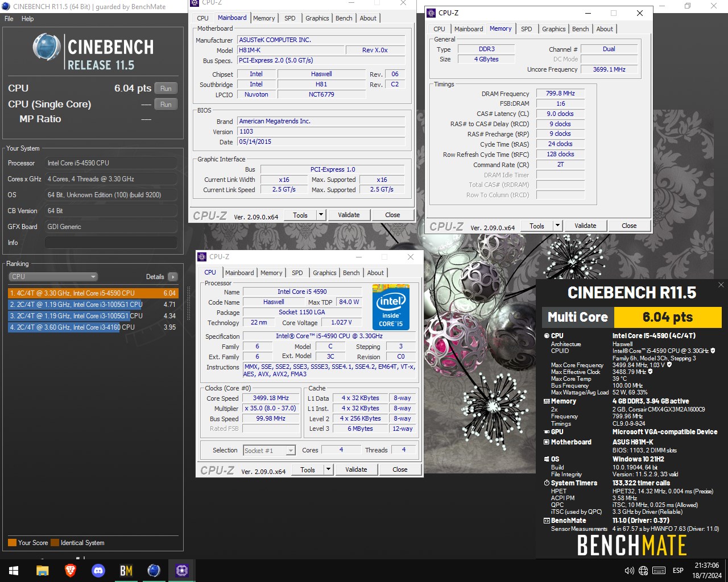Screen dimensions: 728x582
Task: Switch to Bench tab in CPU window
Action: point(351,273)
